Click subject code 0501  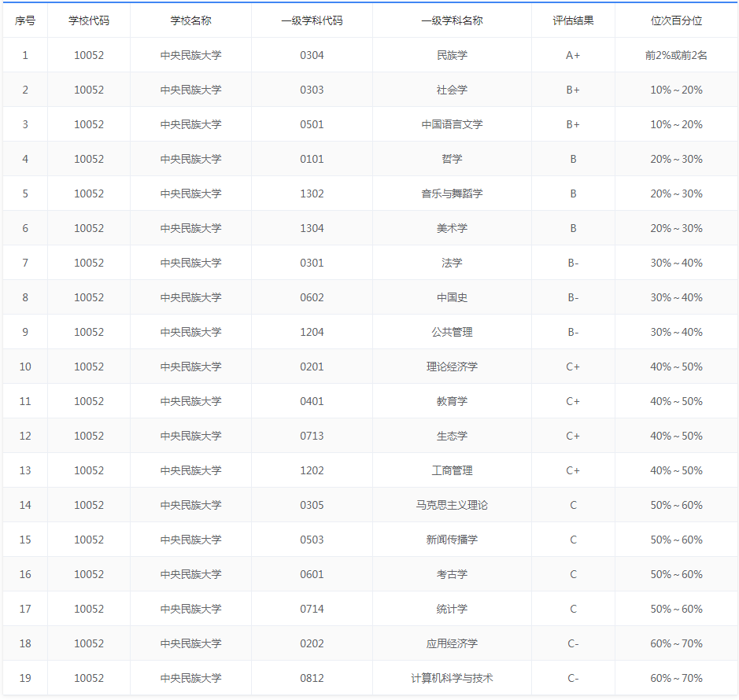[312, 124]
